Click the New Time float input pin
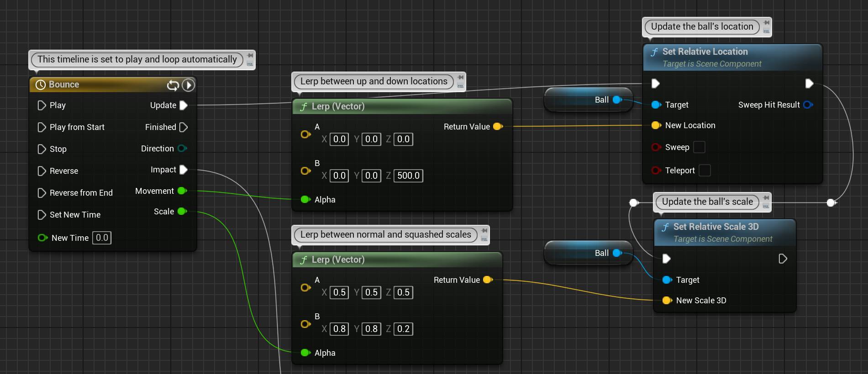868x374 pixels. coord(42,238)
